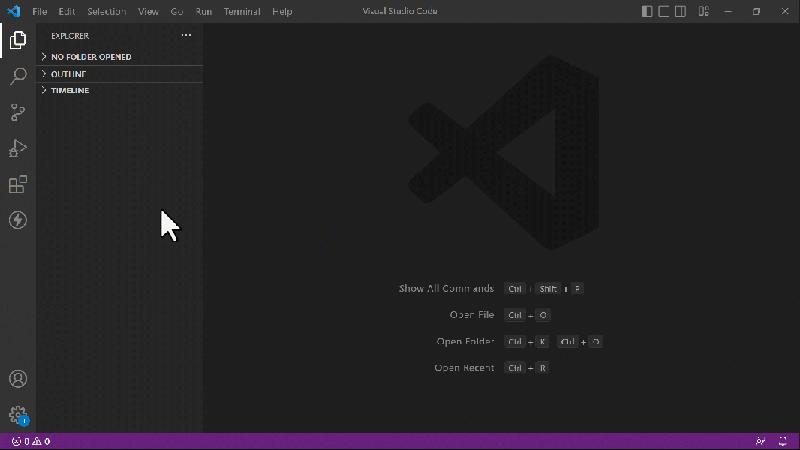The width and height of the screenshot is (800, 450).
Task: Toggle the primary side bar layout icon
Action: click(x=647, y=11)
